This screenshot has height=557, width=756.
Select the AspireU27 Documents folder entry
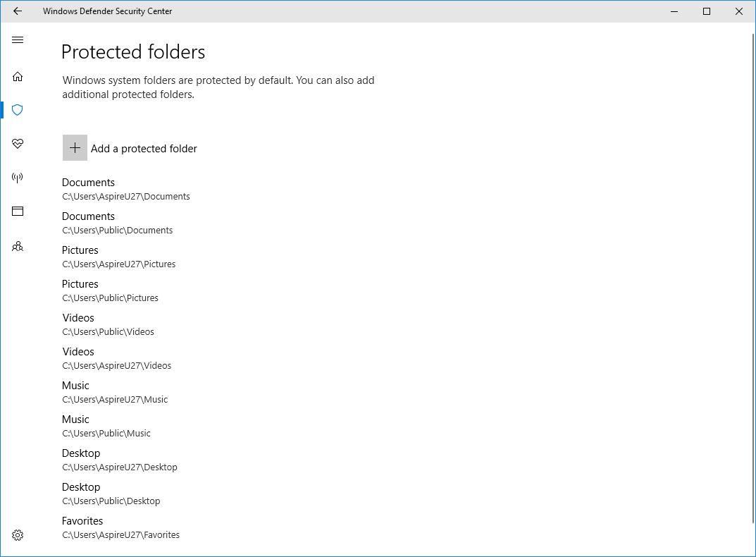pos(125,189)
